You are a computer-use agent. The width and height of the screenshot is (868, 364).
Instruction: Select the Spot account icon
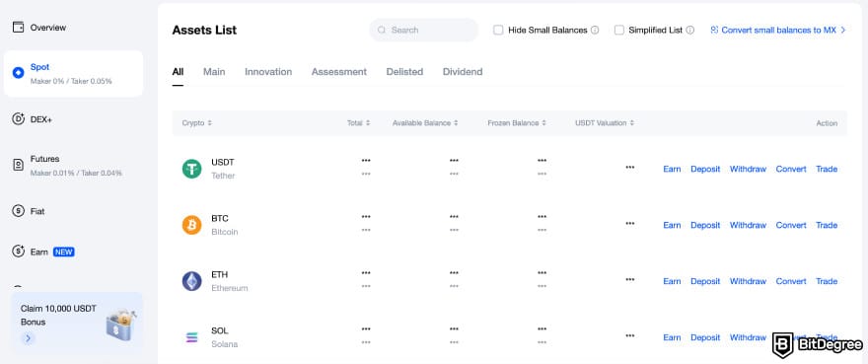(19, 73)
